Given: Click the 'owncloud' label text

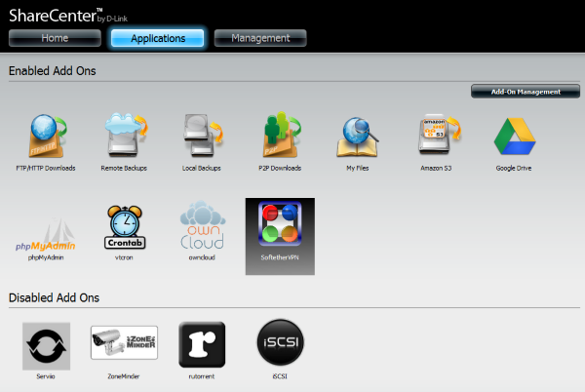Looking at the screenshot, I should click(x=202, y=257).
